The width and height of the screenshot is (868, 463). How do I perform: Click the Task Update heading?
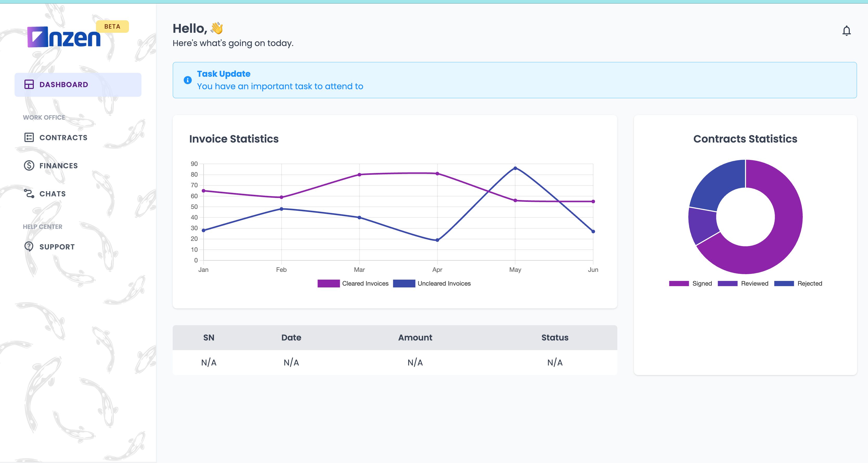coord(224,74)
